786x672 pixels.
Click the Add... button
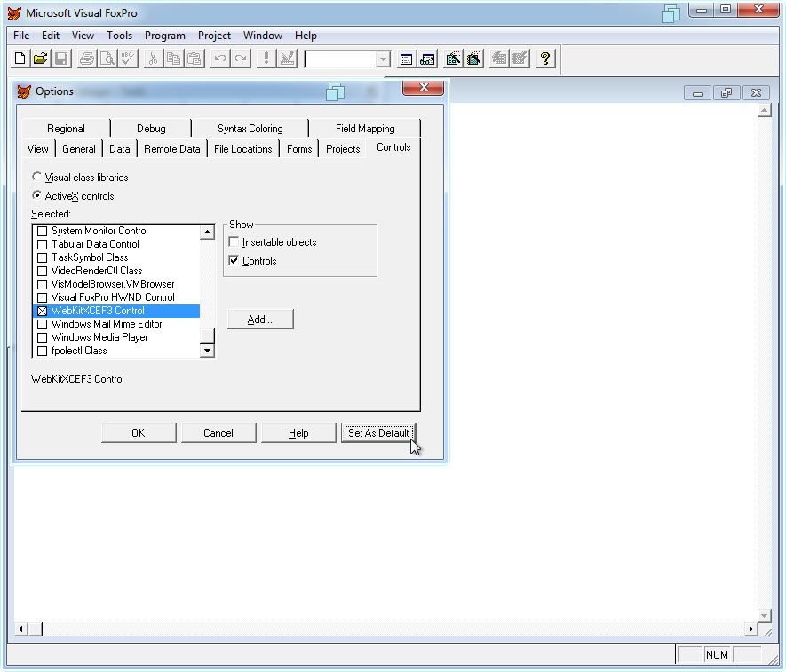point(260,320)
